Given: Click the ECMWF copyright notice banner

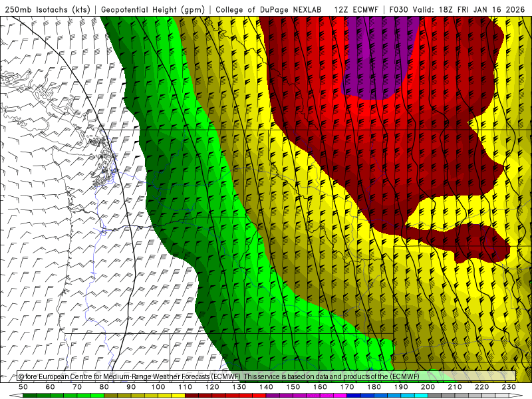Looking at the screenshot, I should pyautogui.click(x=267, y=376).
